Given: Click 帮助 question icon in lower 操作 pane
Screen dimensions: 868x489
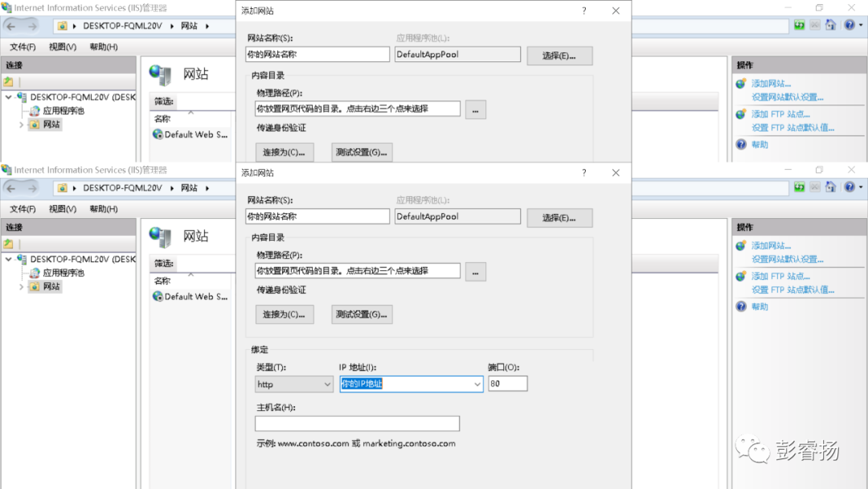Looking at the screenshot, I should 741,306.
